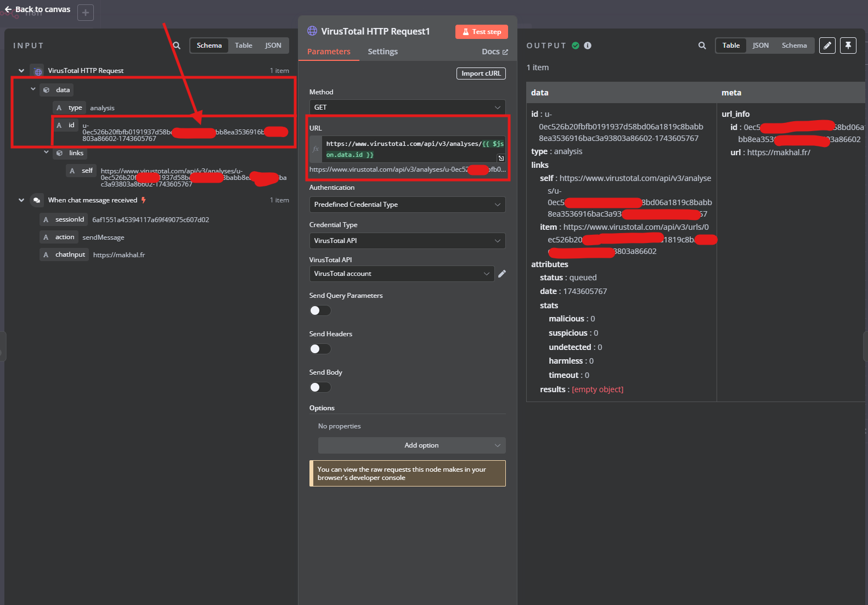Collapse the links node chevron
Image resolution: width=868 pixels, height=605 pixels.
pyautogui.click(x=46, y=152)
